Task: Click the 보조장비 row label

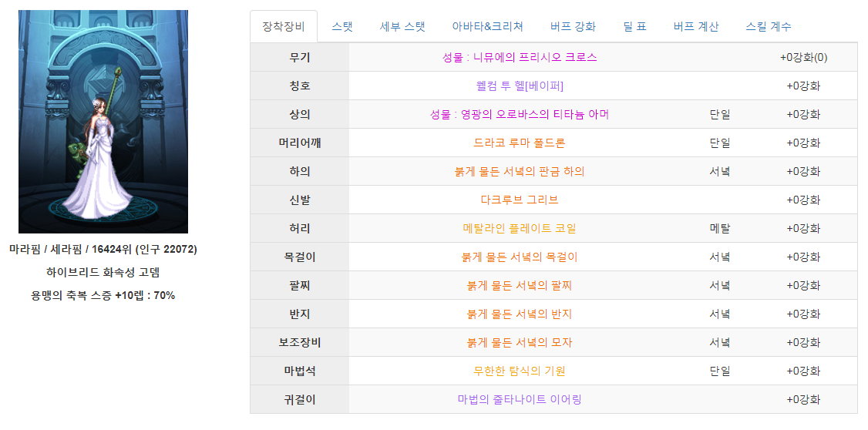Action: 299,343
